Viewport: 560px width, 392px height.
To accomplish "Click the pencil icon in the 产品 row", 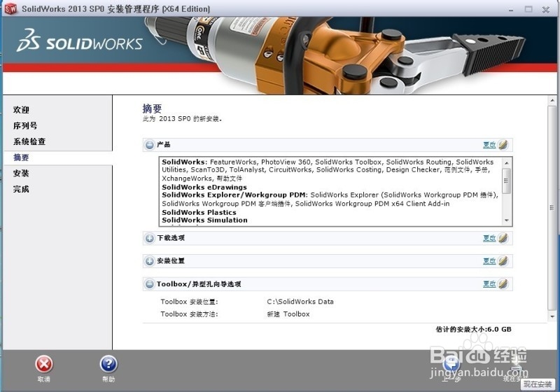I will (x=503, y=145).
